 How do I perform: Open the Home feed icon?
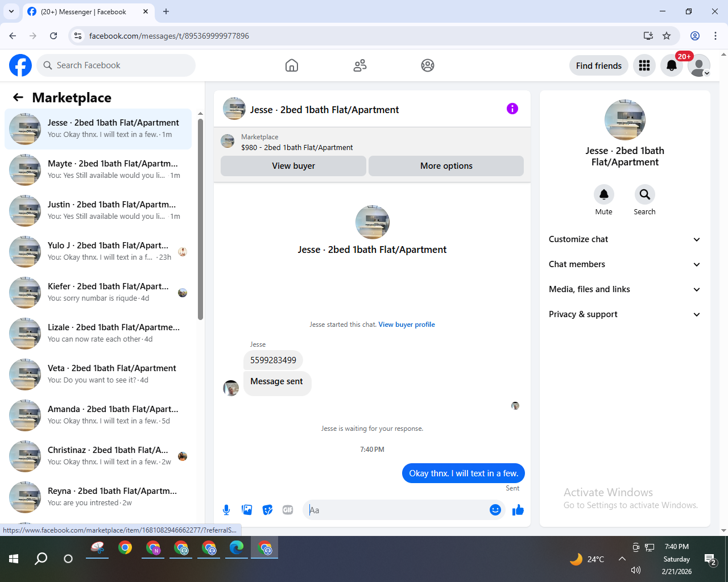(x=292, y=65)
